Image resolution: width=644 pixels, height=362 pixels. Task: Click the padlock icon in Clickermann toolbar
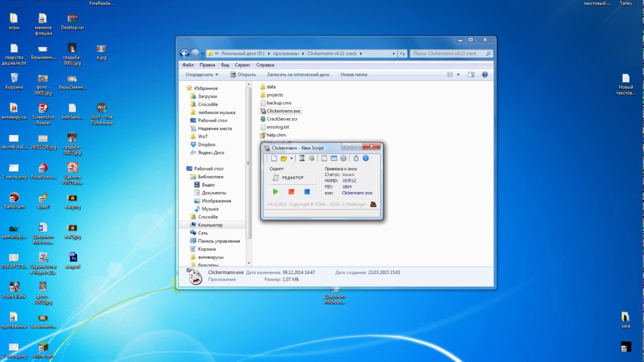pos(356,158)
